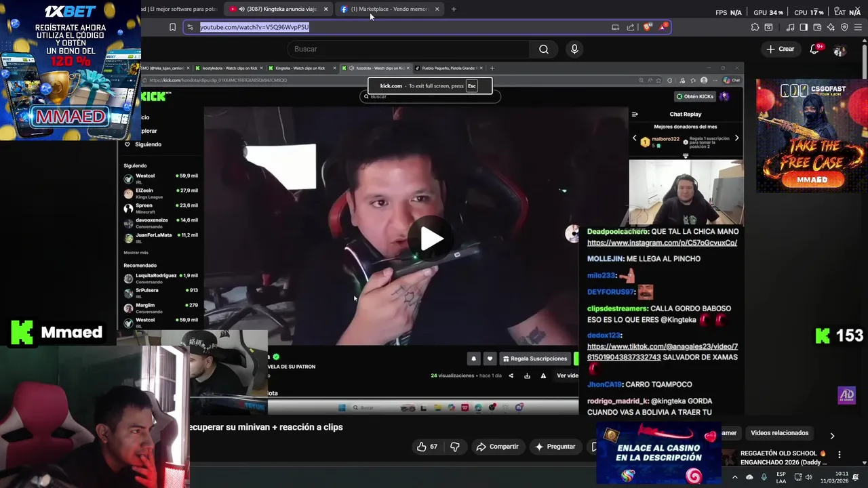
Task: Close the Marketplace Facebook tab
Action: point(437,9)
